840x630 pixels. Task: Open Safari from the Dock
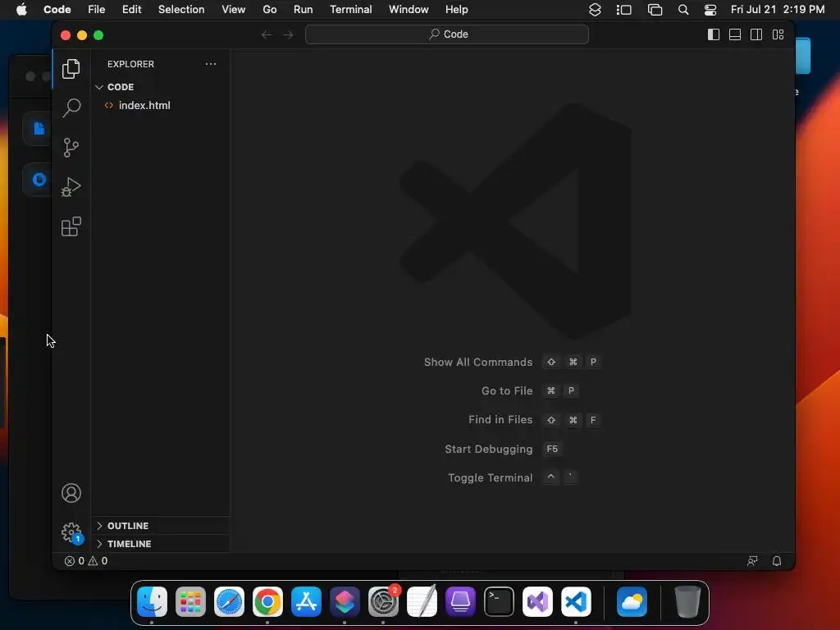point(230,601)
